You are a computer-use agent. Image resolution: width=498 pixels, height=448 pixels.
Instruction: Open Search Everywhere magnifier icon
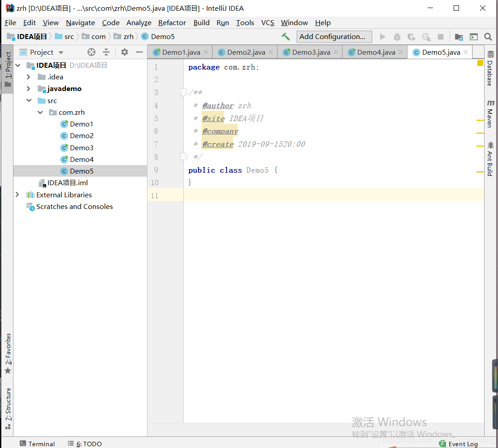pos(488,37)
